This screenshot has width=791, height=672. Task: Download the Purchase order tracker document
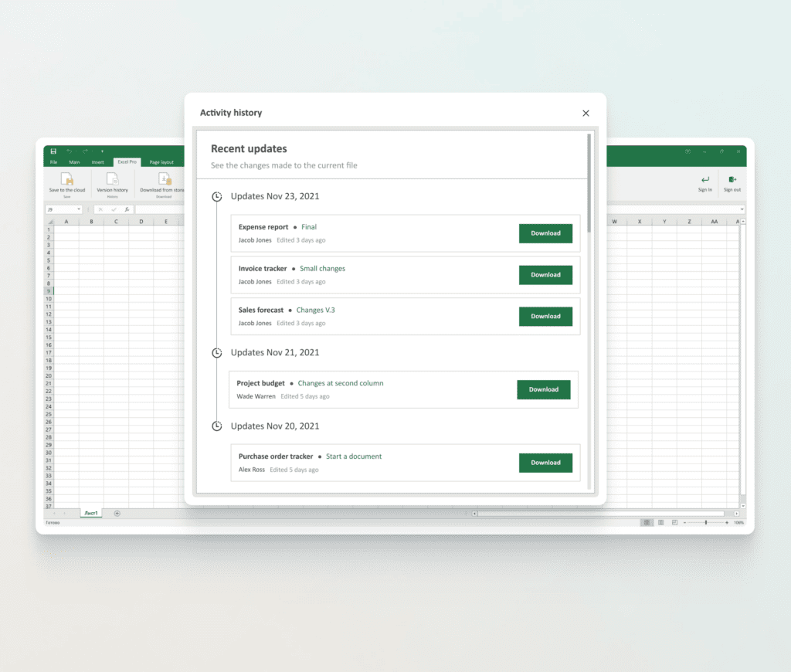pyautogui.click(x=545, y=462)
